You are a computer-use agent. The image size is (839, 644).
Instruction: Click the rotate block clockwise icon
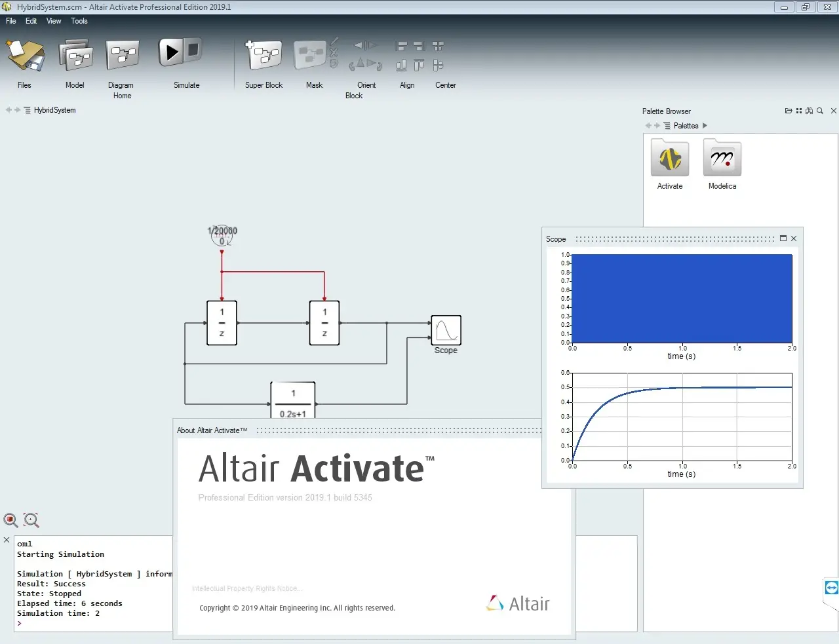click(x=375, y=64)
